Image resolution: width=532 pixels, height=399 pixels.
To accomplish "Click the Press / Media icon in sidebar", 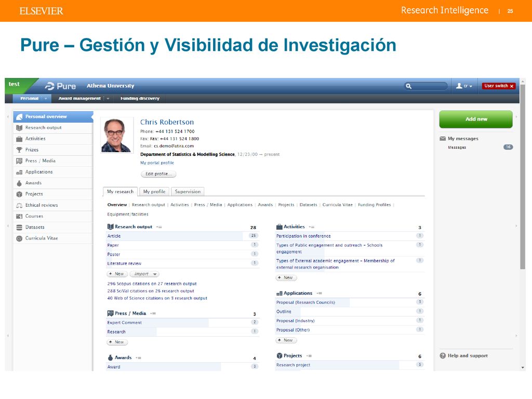I will [19, 161].
